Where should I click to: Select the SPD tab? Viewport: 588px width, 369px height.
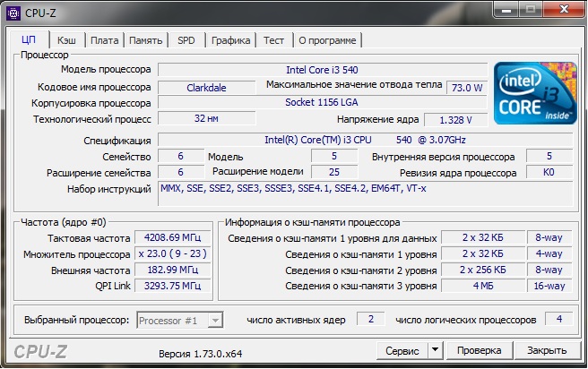pos(186,40)
